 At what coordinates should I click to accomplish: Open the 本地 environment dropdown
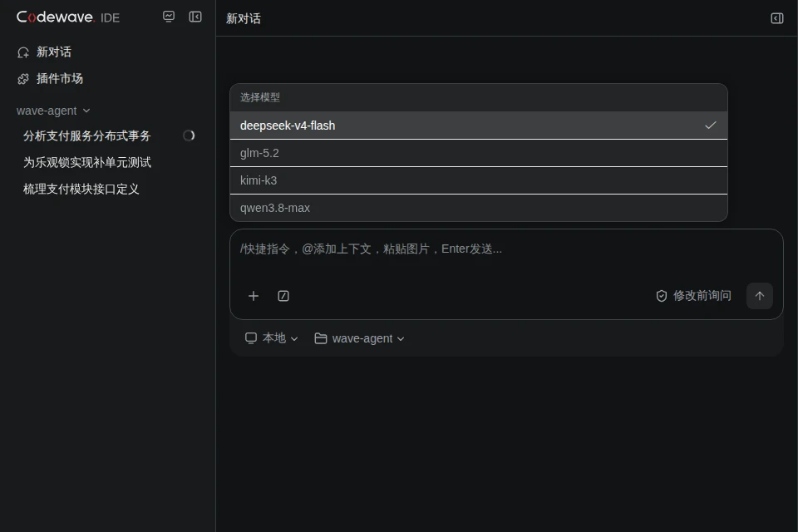271,338
